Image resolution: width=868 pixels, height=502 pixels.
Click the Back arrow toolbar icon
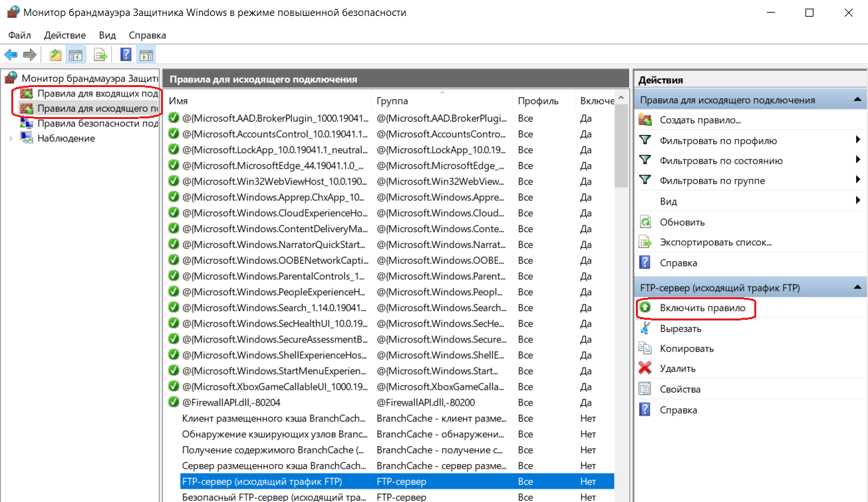click(11, 55)
